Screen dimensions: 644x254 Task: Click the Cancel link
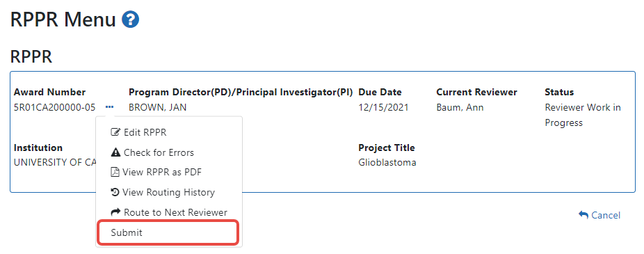click(x=599, y=215)
